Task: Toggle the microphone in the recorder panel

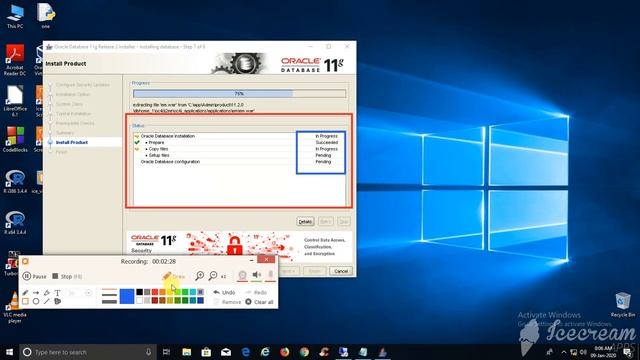Action: tap(270, 275)
